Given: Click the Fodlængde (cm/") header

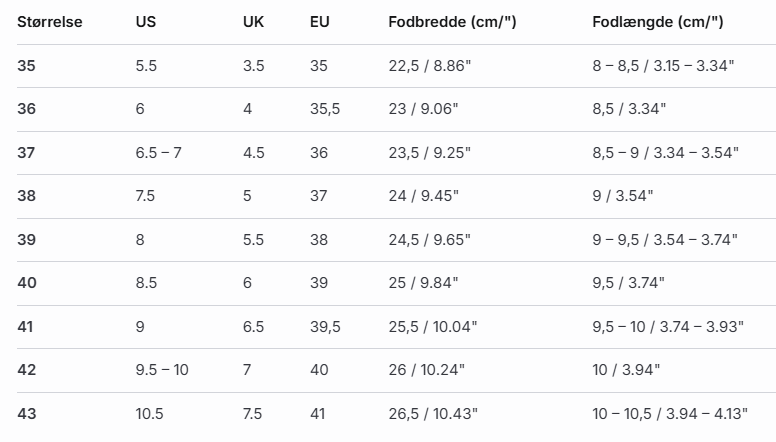Looking at the screenshot, I should click(x=658, y=22).
